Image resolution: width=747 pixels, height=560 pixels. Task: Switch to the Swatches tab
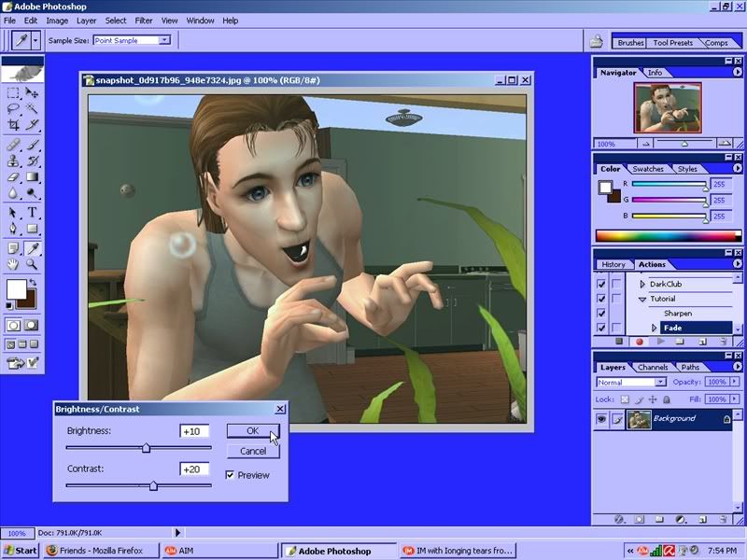648,169
